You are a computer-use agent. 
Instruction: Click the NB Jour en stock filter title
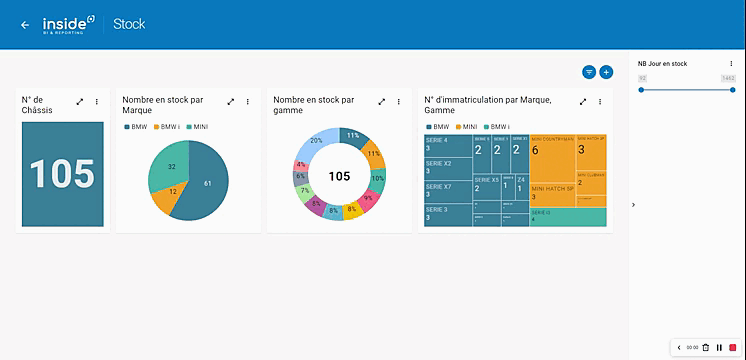(662, 63)
